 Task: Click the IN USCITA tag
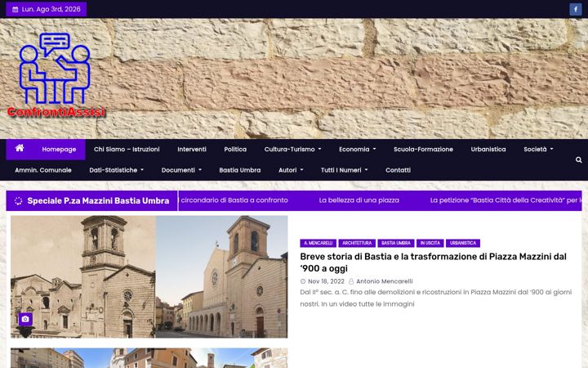[x=430, y=243]
